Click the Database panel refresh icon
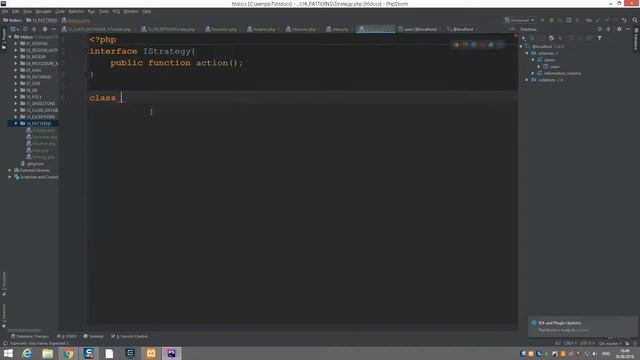Image resolution: width=640 pixels, height=360 pixels. coord(551,38)
